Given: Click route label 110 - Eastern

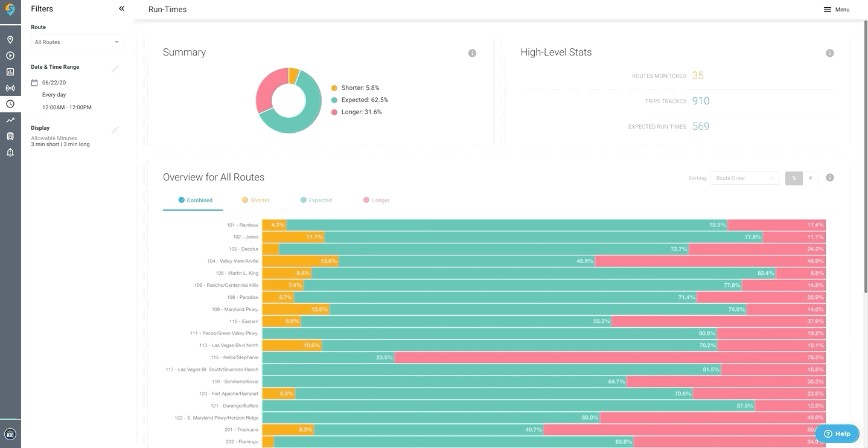Looking at the screenshot, I should pyautogui.click(x=244, y=322).
